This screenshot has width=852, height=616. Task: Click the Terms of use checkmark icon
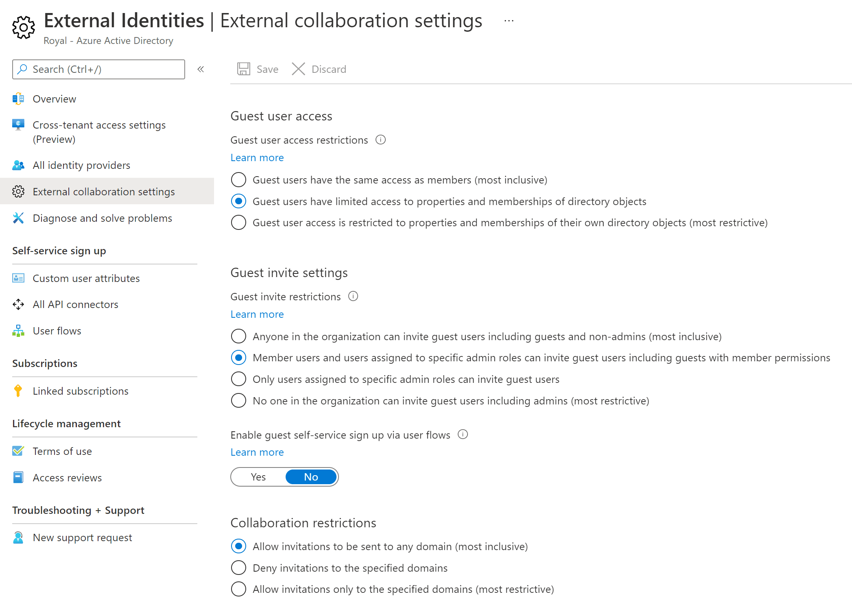18,451
